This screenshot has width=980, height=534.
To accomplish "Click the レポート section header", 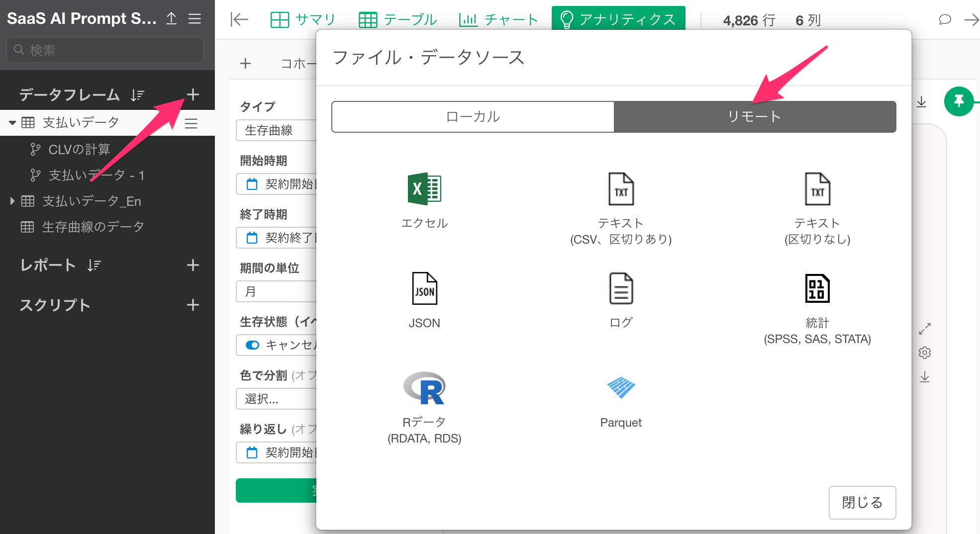I will pyautogui.click(x=48, y=265).
